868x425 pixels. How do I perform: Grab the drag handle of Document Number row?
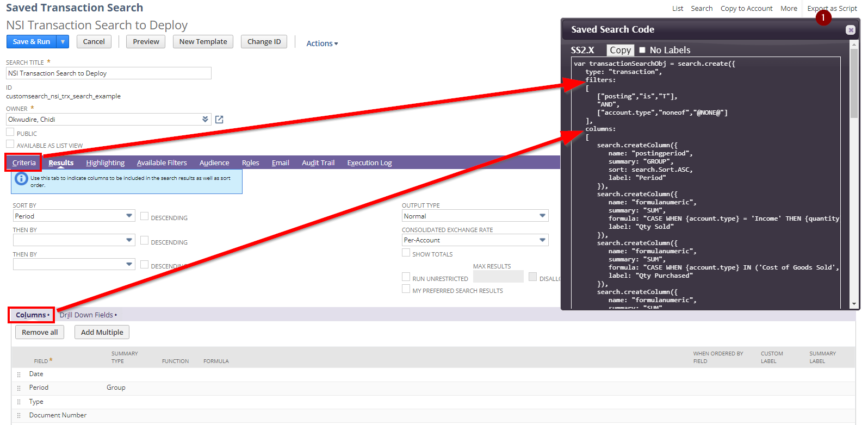click(x=18, y=416)
